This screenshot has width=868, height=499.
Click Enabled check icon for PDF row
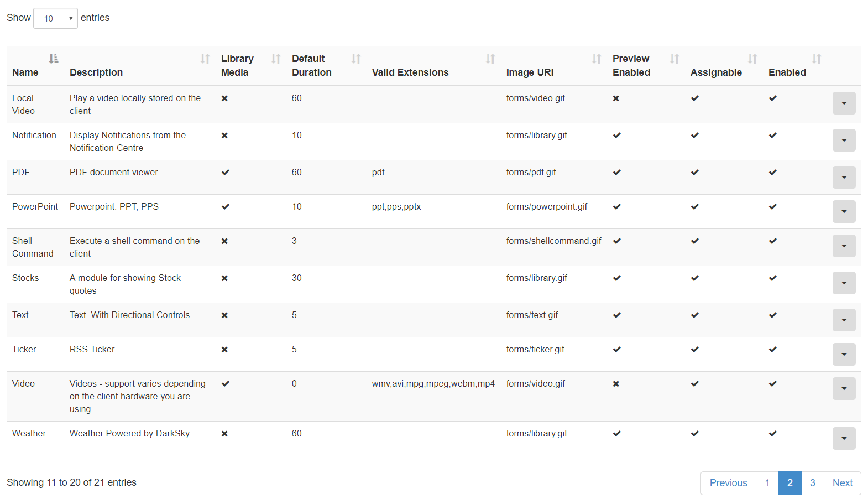coord(773,173)
